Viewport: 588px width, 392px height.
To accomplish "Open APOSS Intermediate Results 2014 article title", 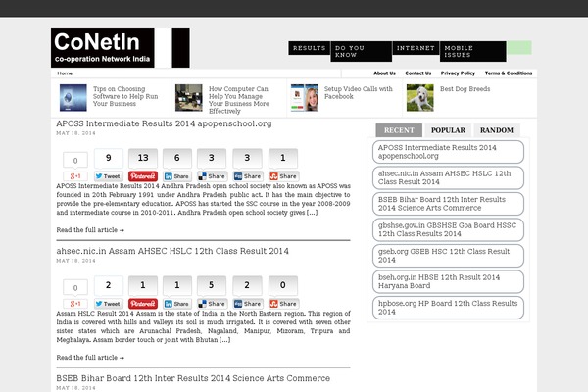I will pyautogui.click(x=164, y=123).
